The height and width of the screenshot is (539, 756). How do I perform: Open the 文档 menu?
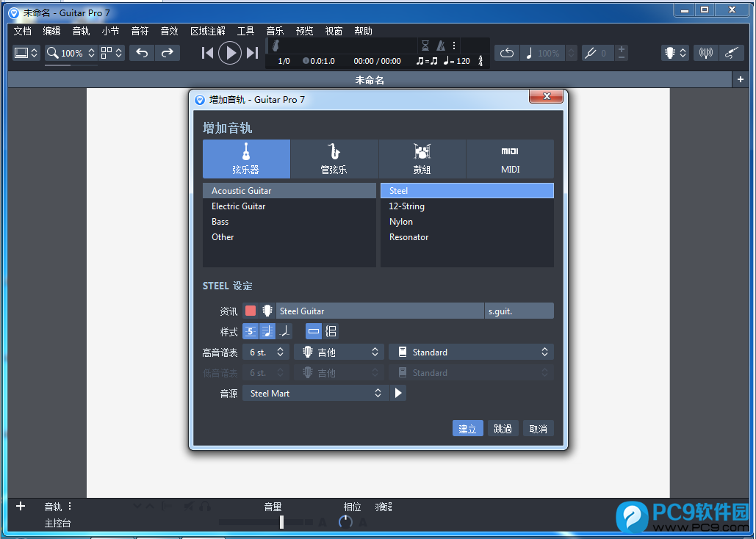(23, 31)
